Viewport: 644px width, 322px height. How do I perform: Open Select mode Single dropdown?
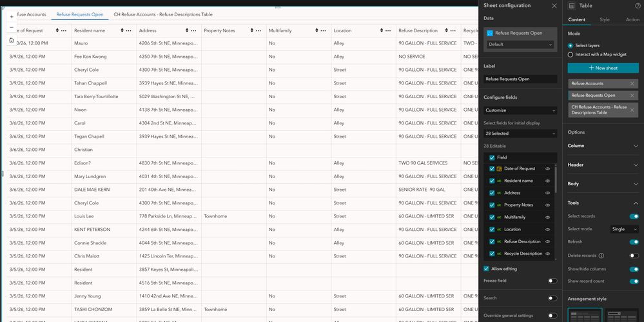[624, 229]
